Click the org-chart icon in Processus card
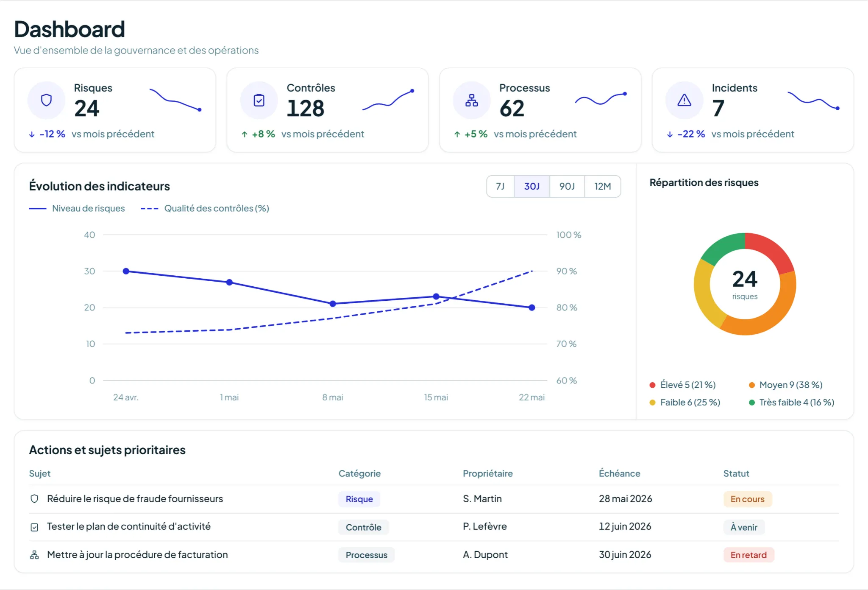The height and width of the screenshot is (590, 868). [472, 100]
